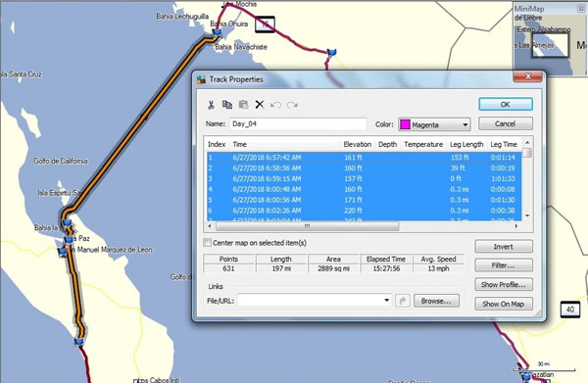588x383 pixels.
Task: Click the Invert button
Action: click(x=504, y=247)
